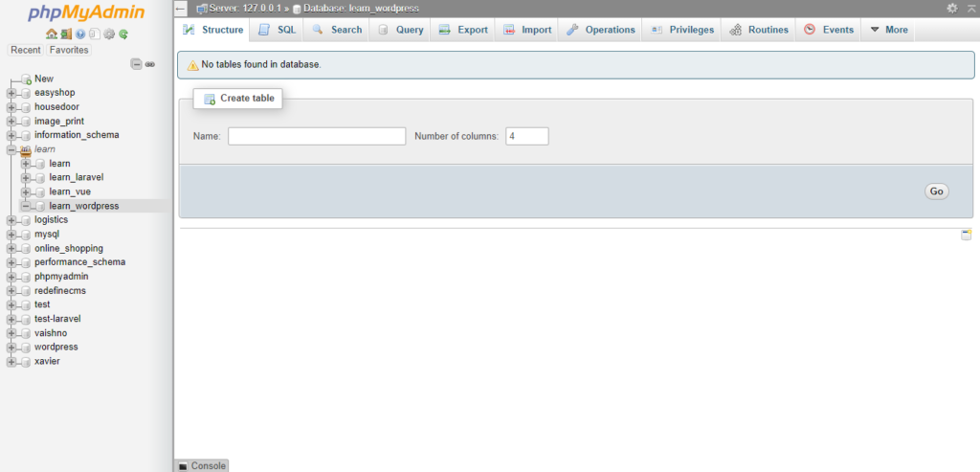Open the Privileges tab
The height and width of the screenshot is (472, 980).
pos(681,30)
